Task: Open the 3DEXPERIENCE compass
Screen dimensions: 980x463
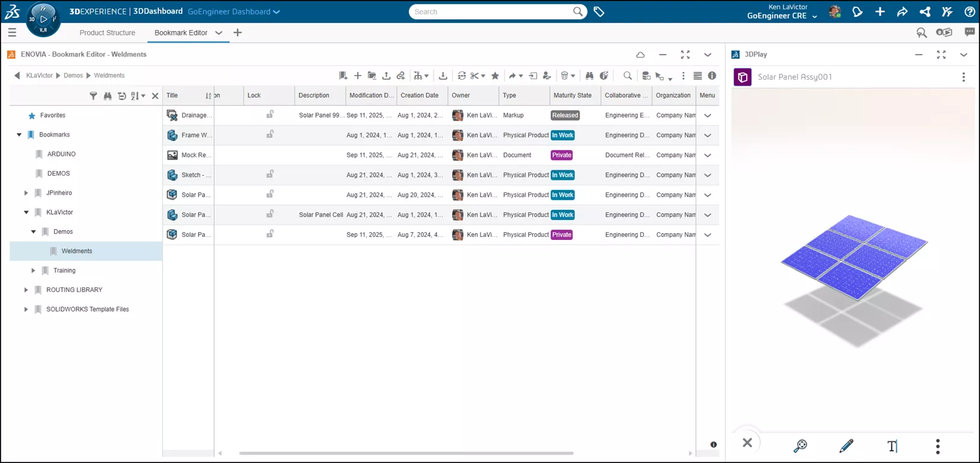Action: (43, 19)
